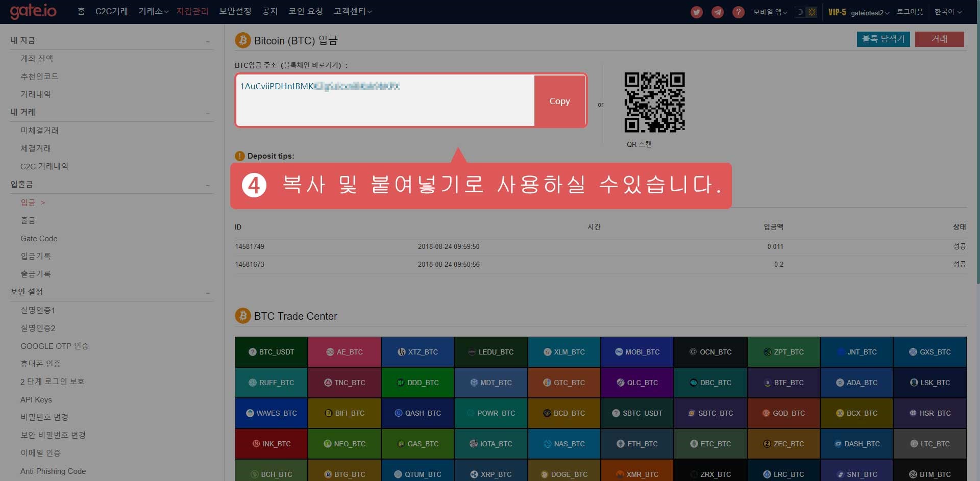Image resolution: width=980 pixels, height=481 pixels.
Task: Click the Bitcoin icon beside BTC Trade Center
Action: (x=243, y=316)
